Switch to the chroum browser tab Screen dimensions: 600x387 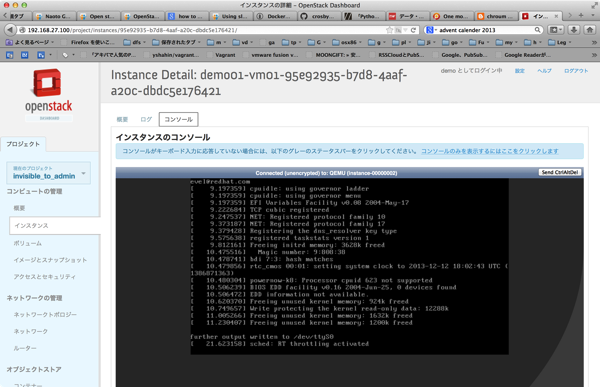(496, 16)
